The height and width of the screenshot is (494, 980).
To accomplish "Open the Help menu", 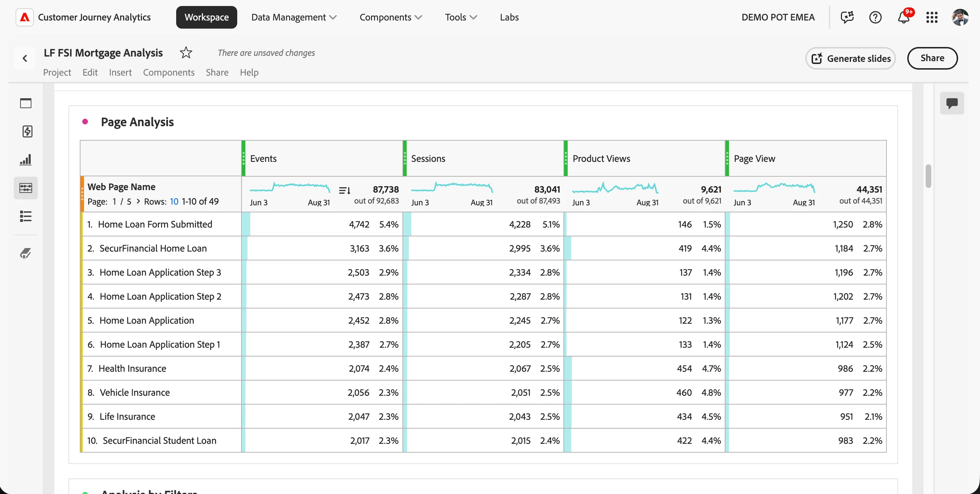I will (x=249, y=72).
